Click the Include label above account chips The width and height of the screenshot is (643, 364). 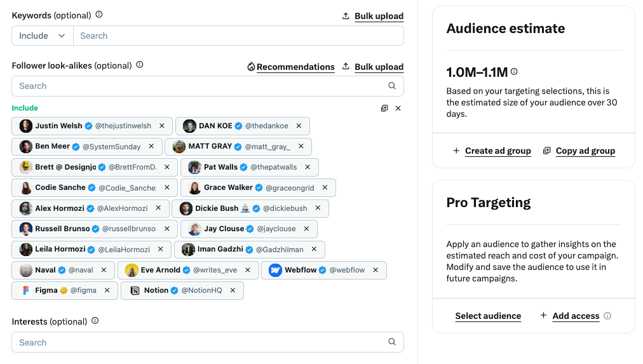[x=25, y=108]
